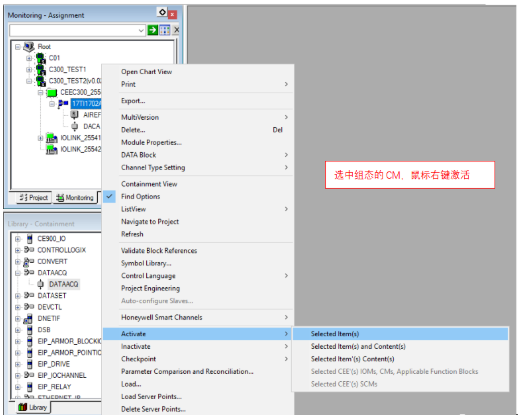Collapse the DATAACQ library node

(18, 273)
